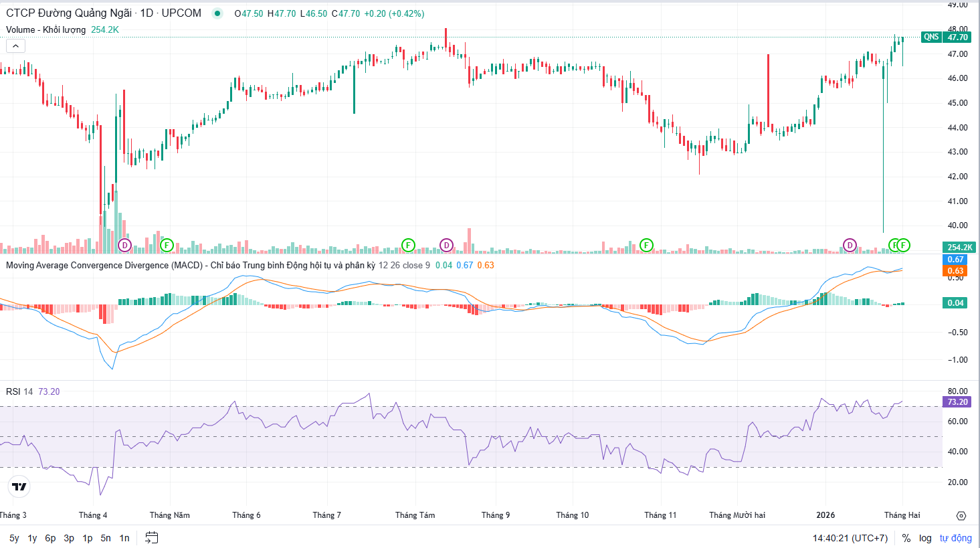Switch to the 6p time range
The height and width of the screenshot is (548, 980).
50,538
